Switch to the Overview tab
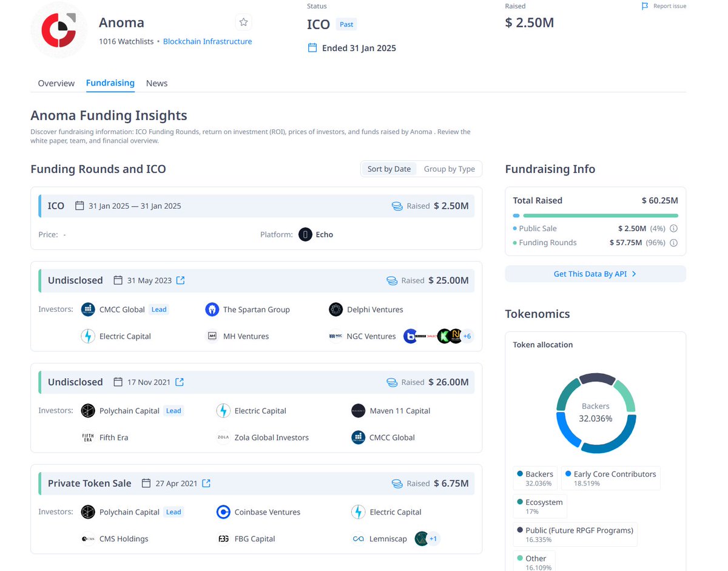728x571 pixels. 56,83
